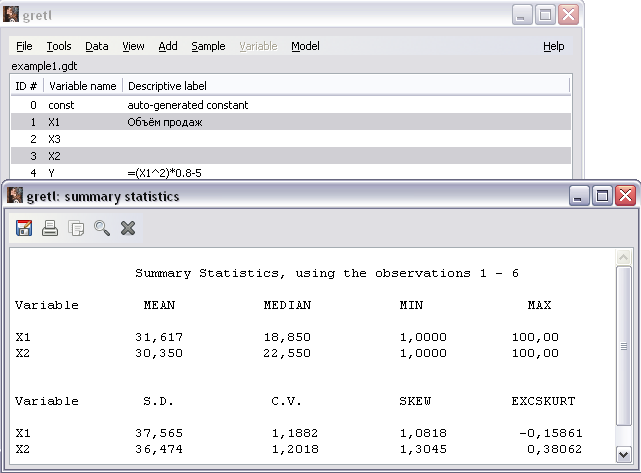This screenshot has height=473, width=641.
Task: Click the MEDIAN column heading
Action: [x=287, y=305]
